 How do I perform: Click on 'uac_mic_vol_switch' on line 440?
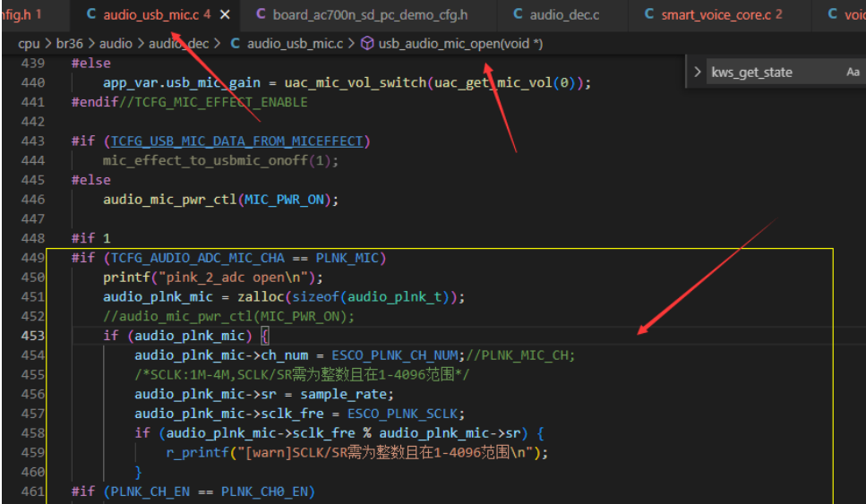(x=356, y=82)
